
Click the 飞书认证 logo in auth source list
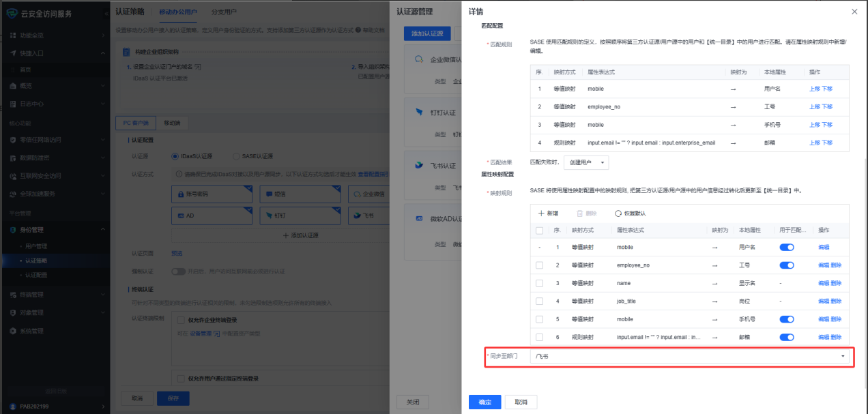click(420, 165)
